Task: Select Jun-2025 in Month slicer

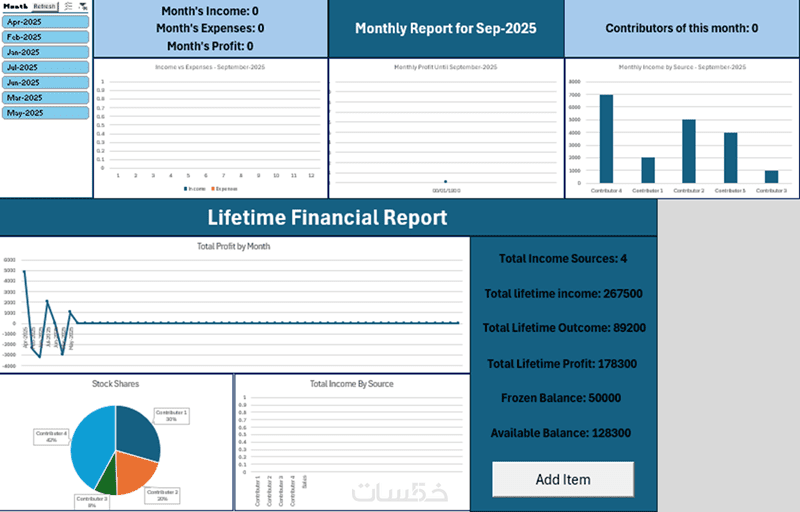Action: click(x=45, y=83)
